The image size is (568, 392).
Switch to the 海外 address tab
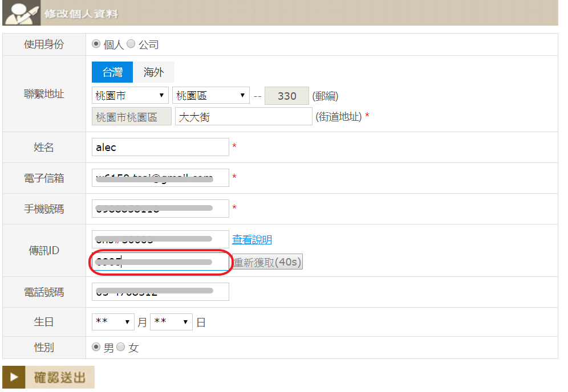tap(153, 72)
